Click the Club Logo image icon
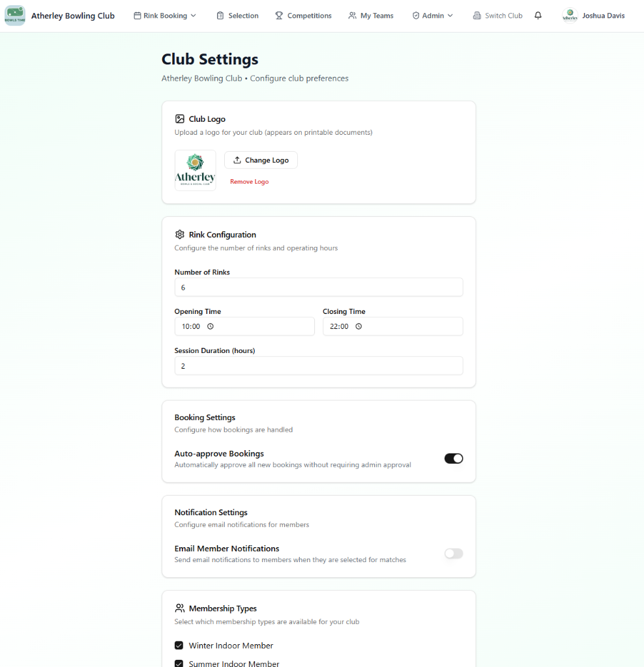This screenshot has width=644, height=667. coord(180,119)
